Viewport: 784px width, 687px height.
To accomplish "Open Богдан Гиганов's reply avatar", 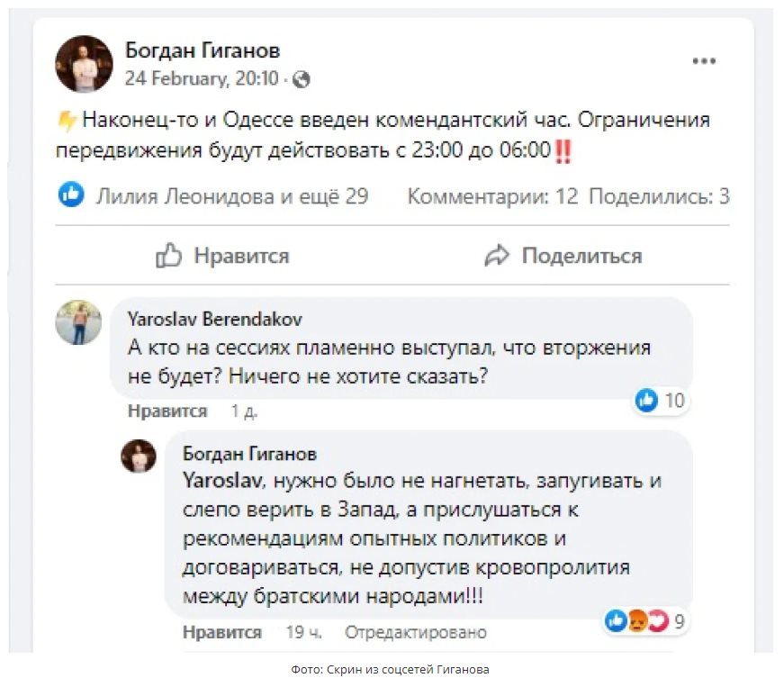I will 139,456.
